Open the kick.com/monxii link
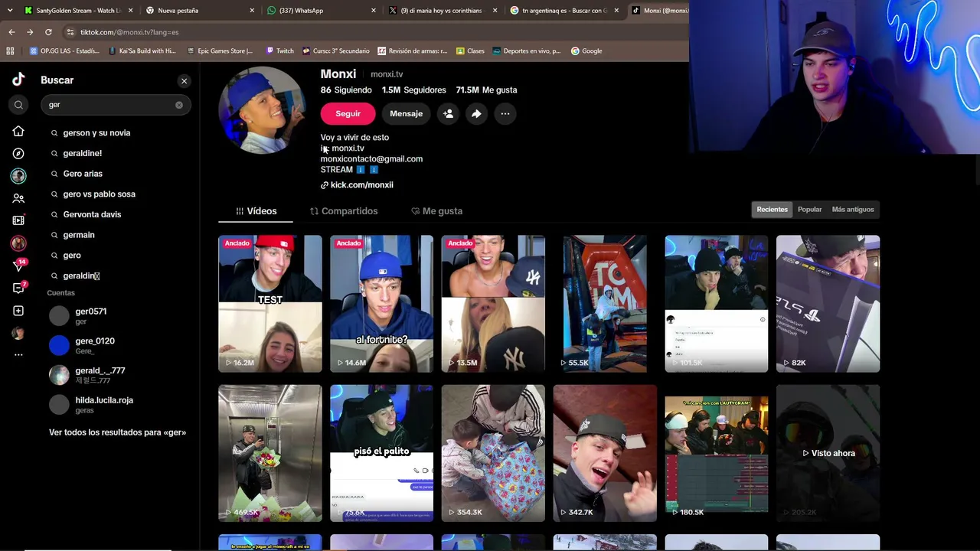This screenshot has width=980, height=551. click(361, 185)
